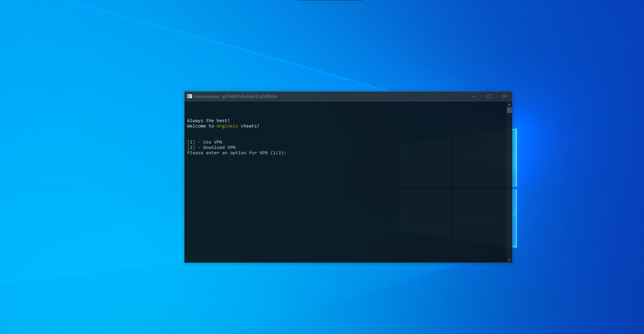Click the blank area inside the console
This screenshot has width=644, height=334.
point(302,208)
